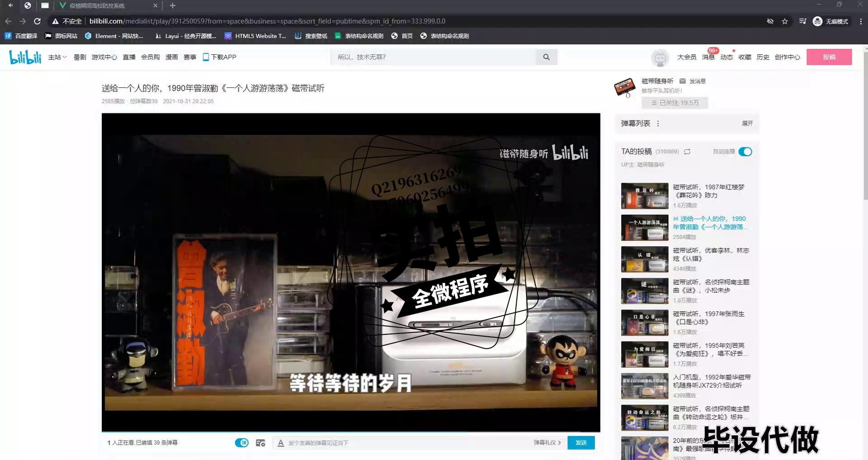Image resolution: width=868 pixels, height=460 pixels.
Task: Open 漫画 nav item
Action: pyautogui.click(x=172, y=57)
